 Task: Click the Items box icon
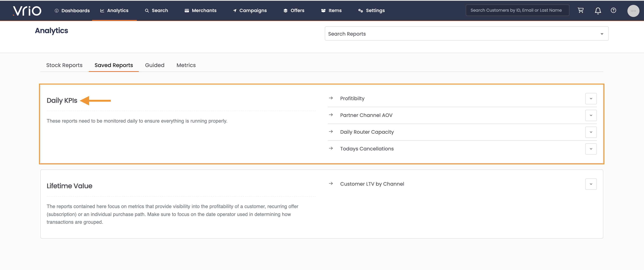[323, 11]
